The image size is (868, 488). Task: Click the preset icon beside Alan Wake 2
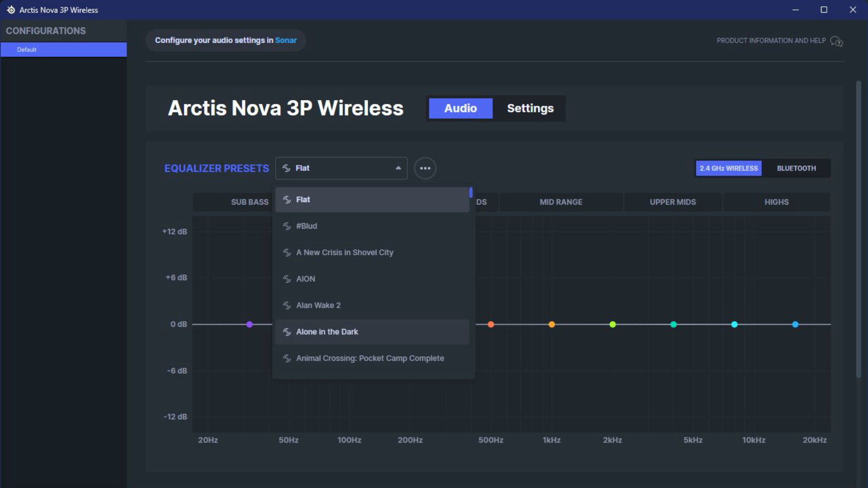tap(287, 305)
